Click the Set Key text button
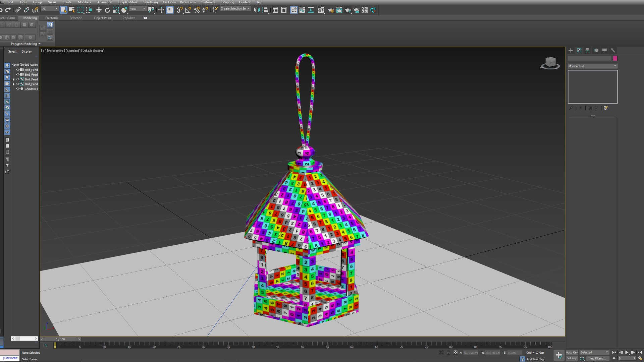644x362 pixels. 572,358
